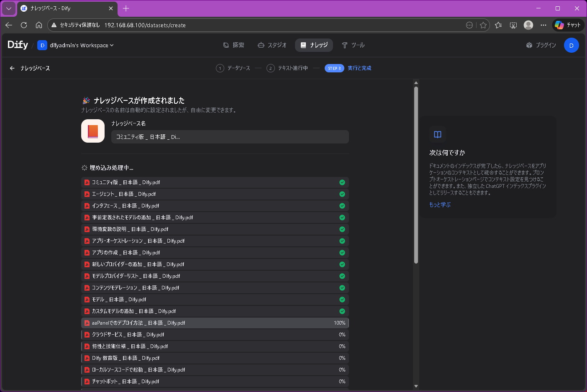587x392 pixels.
Task: Click PDF icon of チャットボット file
Action: pyautogui.click(x=87, y=382)
